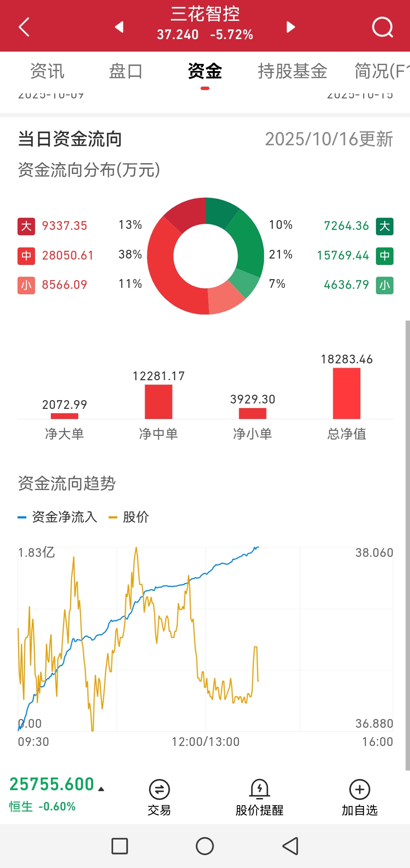This screenshot has height=868, width=410.
Task: Tap the 资金净流入 blue legend item
Action: [57, 517]
